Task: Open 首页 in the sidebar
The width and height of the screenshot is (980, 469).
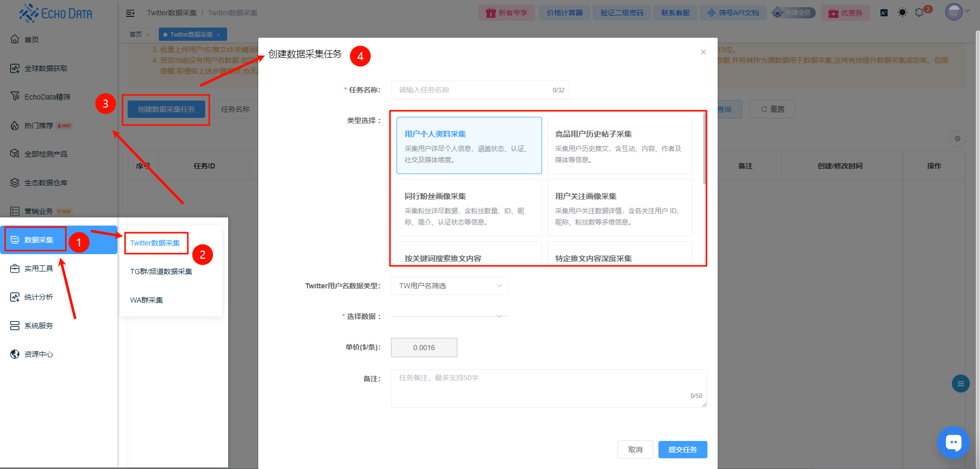Action: pos(32,39)
